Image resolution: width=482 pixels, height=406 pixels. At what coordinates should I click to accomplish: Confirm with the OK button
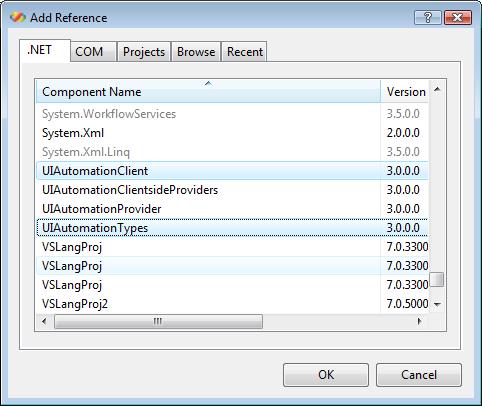coord(326,375)
